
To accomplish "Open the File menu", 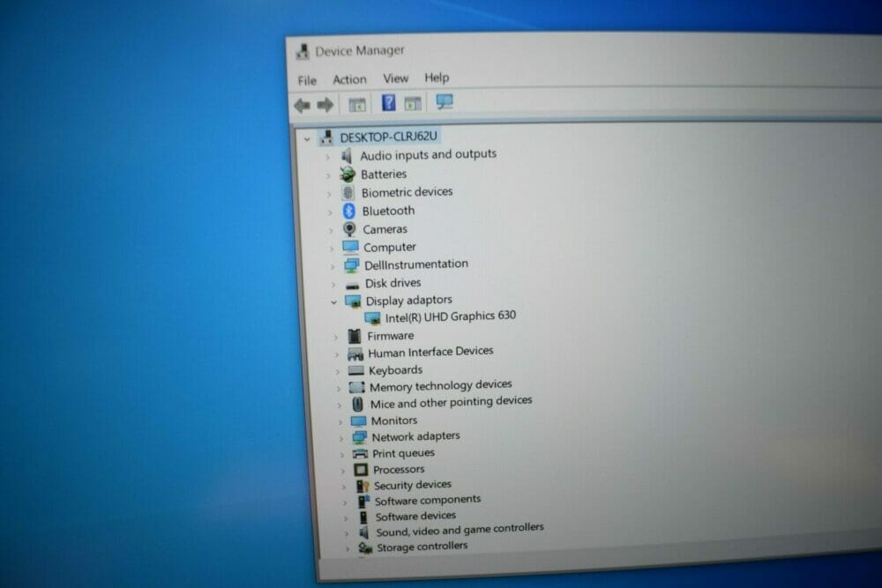I will coord(307,80).
